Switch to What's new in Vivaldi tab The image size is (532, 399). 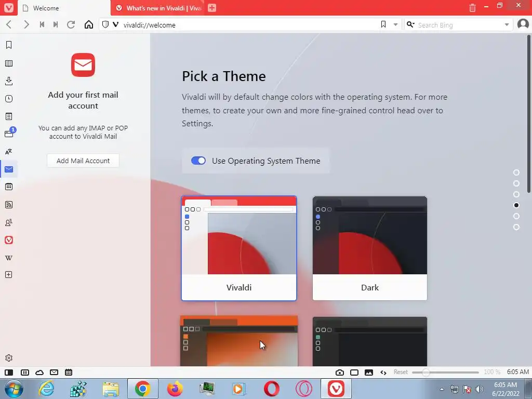(158, 8)
